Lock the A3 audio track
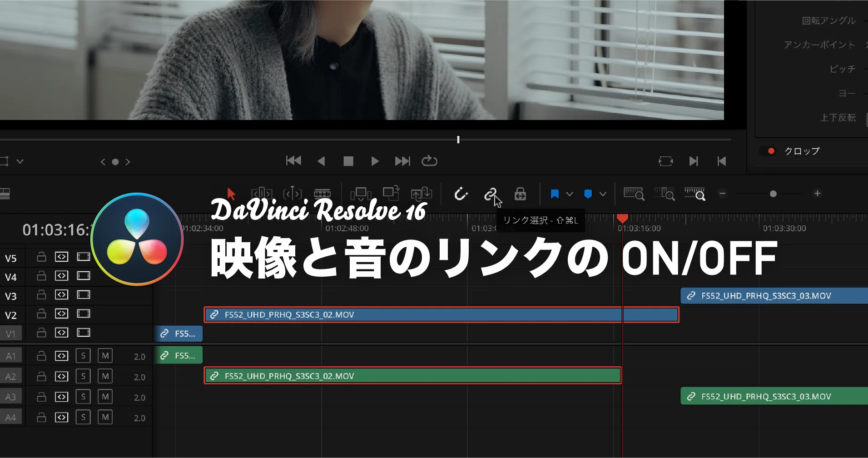This screenshot has width=868, height=458. click(x=41, y=397)
